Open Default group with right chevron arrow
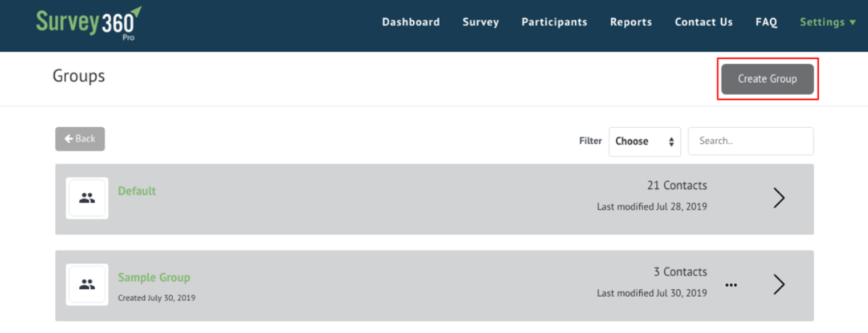The height and width of the screenshot is (333, 868). coord(779,198)
